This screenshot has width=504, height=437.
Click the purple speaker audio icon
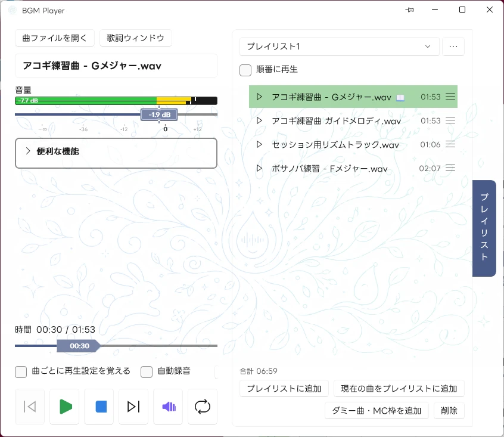(x=168, y=407)
